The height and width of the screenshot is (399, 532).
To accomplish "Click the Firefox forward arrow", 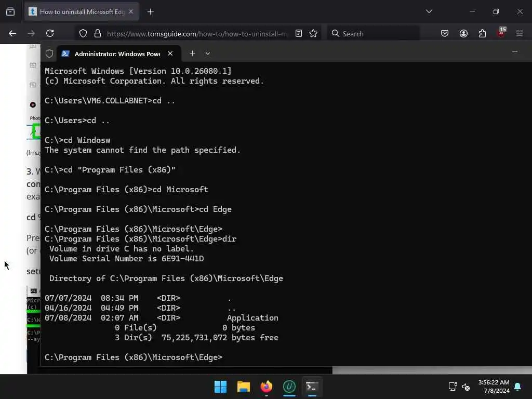I will 31,33.
